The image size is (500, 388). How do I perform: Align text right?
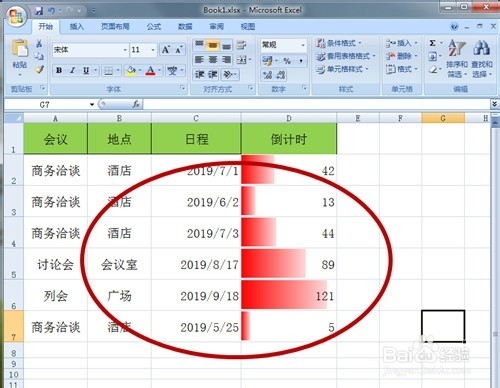[226, 60]
